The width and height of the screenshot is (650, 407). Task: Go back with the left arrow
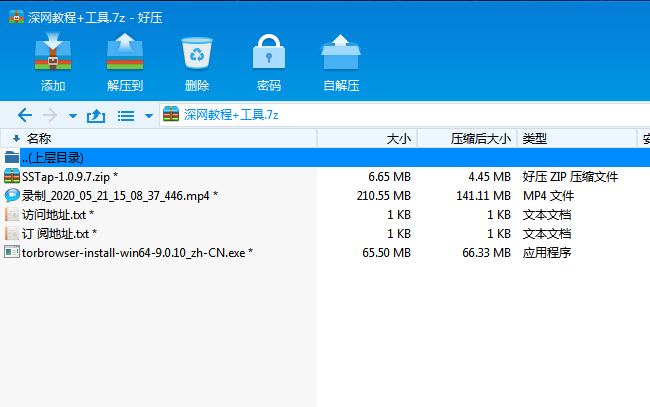[25, 115]
